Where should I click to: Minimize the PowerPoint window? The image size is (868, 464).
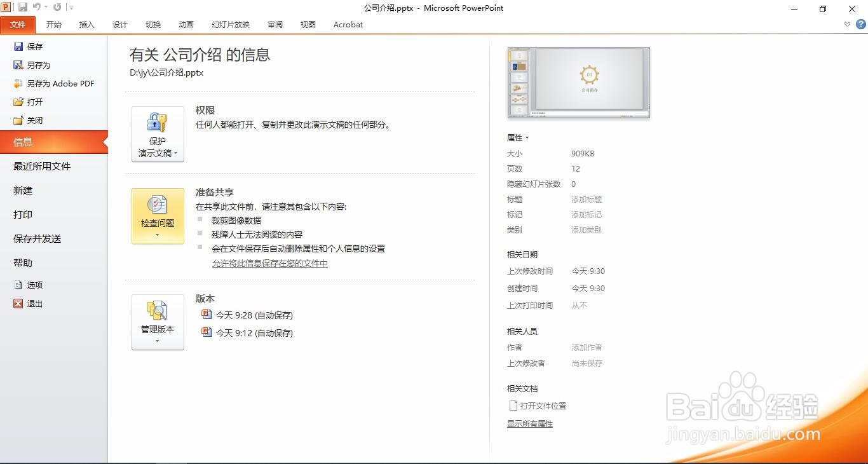(x=794, y=8)
